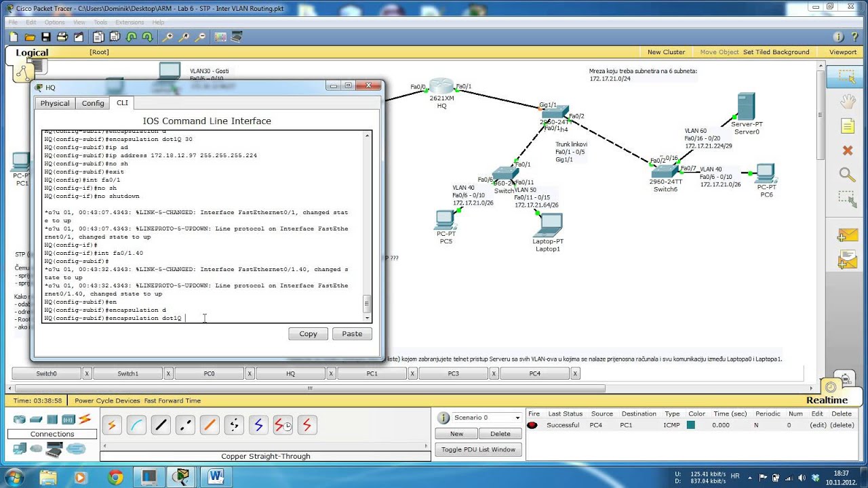The height and width of the screenshot is (488, 868).
Task: Choose Automatic connection type lightning icon
Action: click(112, 426)
